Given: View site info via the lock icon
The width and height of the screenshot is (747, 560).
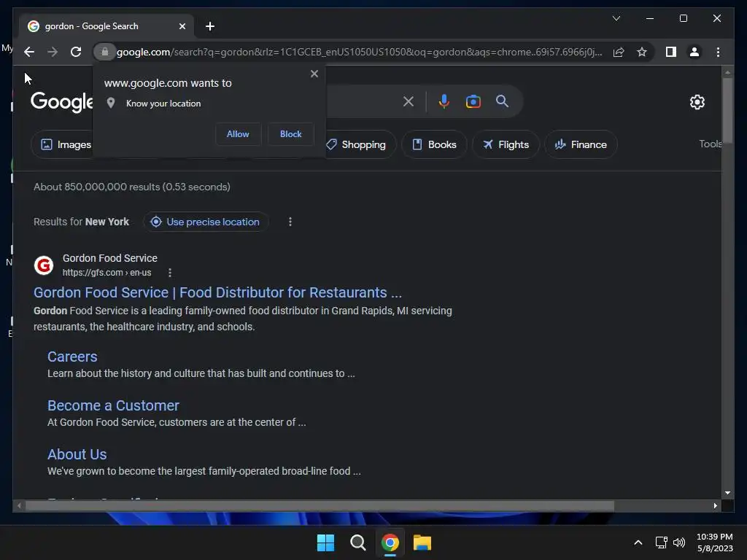Looking at the screenshot, I should coord(105,52).
